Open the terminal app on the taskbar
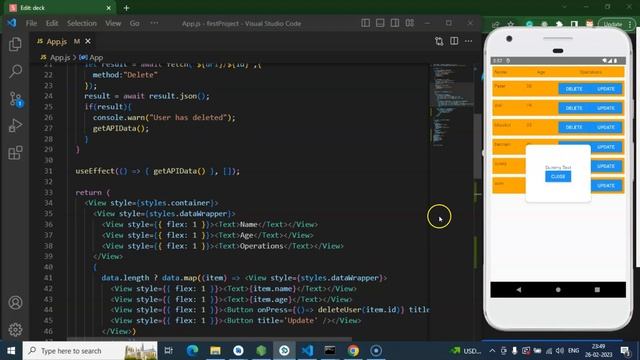The height and width of the screenshot is (360, 640). [330, 351]
